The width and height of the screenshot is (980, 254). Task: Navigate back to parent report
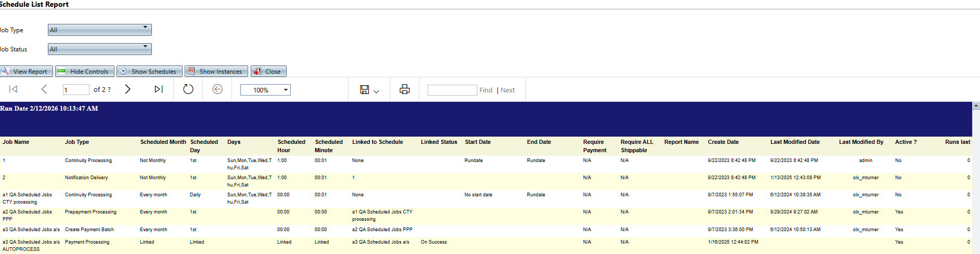click(x=217, y=89)
